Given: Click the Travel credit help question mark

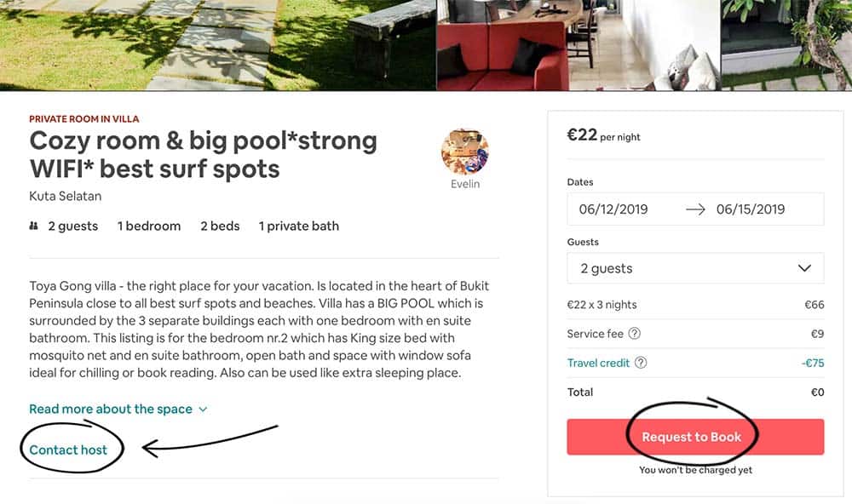Looking at the screenshot, I should (641, 363).
